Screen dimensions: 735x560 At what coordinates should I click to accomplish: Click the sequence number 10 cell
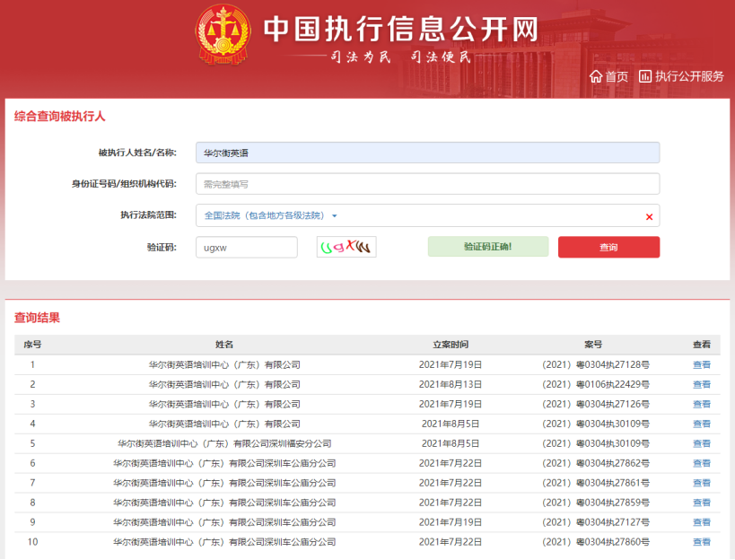pos(32,542)
